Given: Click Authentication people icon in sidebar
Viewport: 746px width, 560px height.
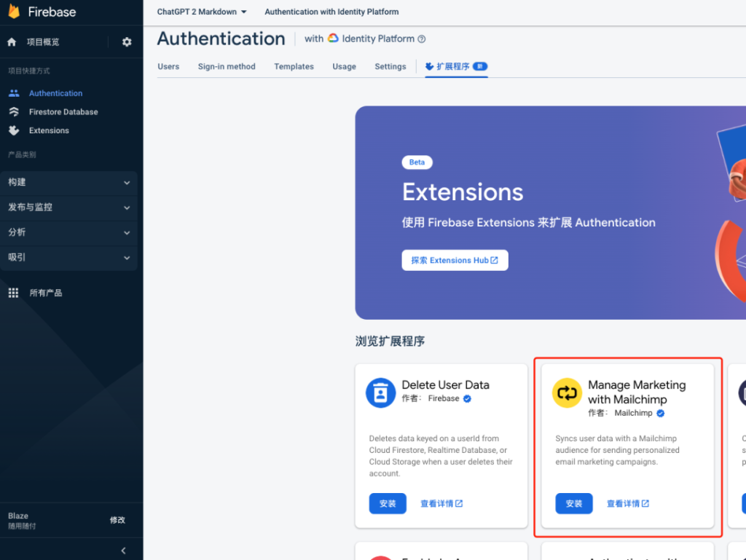Looking at the screenshot, I should tap(14, 93).
